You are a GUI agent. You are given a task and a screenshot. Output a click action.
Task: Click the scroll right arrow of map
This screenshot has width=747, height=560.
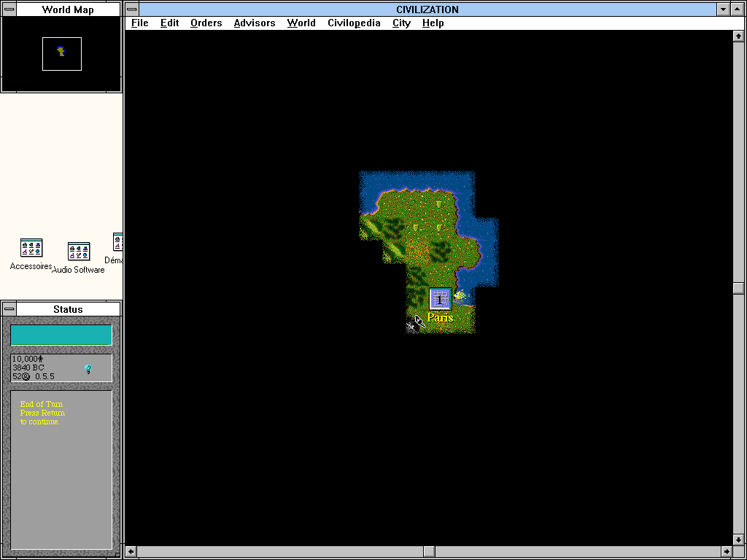(x=727, y=551)
